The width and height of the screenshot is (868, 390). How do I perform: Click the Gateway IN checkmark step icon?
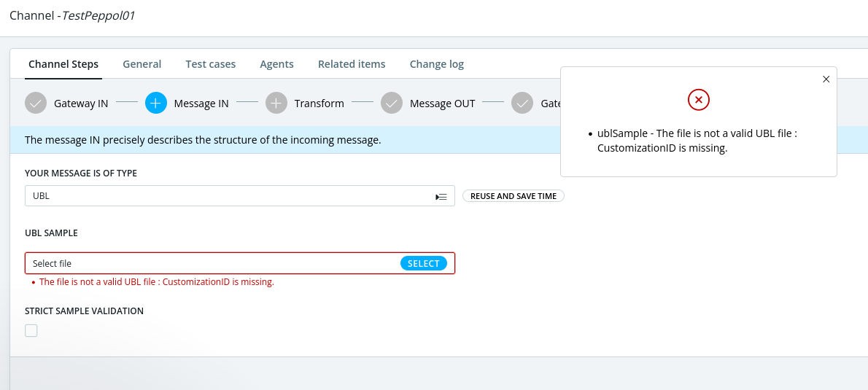pos(36,104)
